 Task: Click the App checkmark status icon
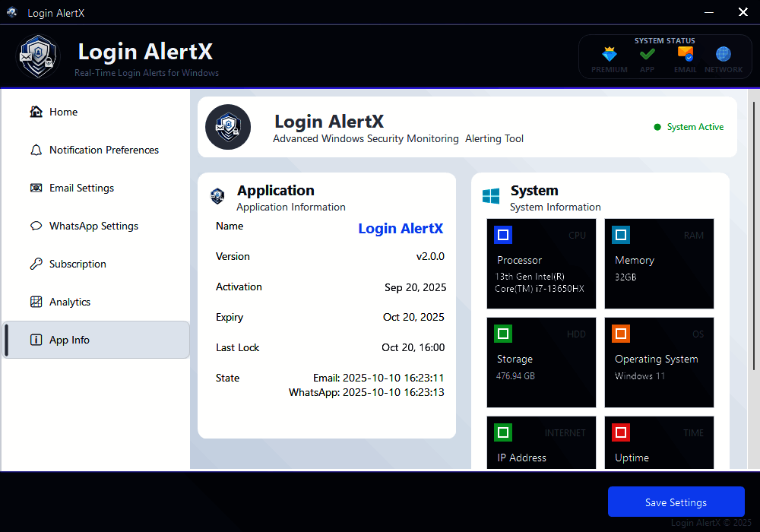click(647, 55)
